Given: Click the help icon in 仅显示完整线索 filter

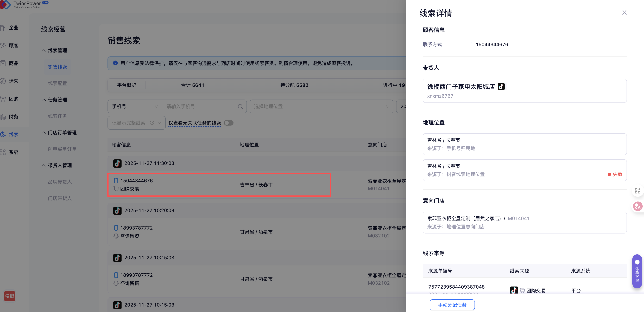Looking at the screenshot, I should 152,123.
